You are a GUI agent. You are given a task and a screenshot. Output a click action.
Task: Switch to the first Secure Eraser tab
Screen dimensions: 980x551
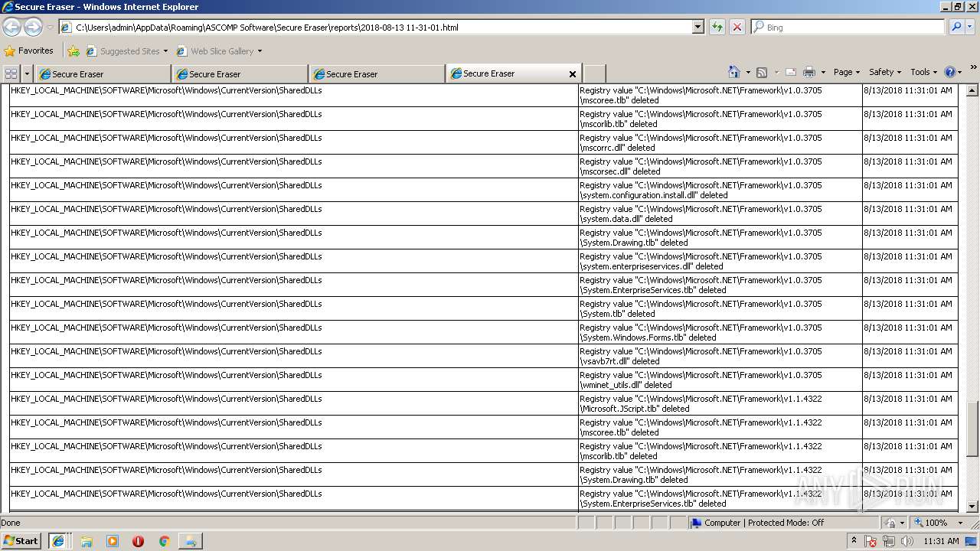pos(103,74)
